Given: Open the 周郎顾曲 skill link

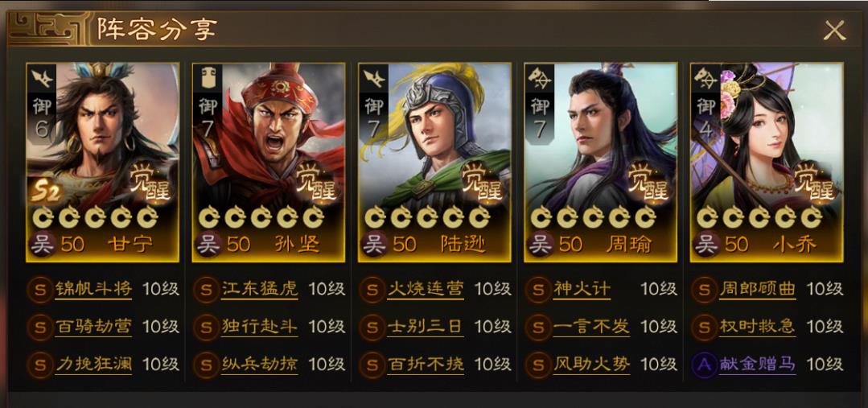Looking at the screenshot, I should tap(757, 289).
